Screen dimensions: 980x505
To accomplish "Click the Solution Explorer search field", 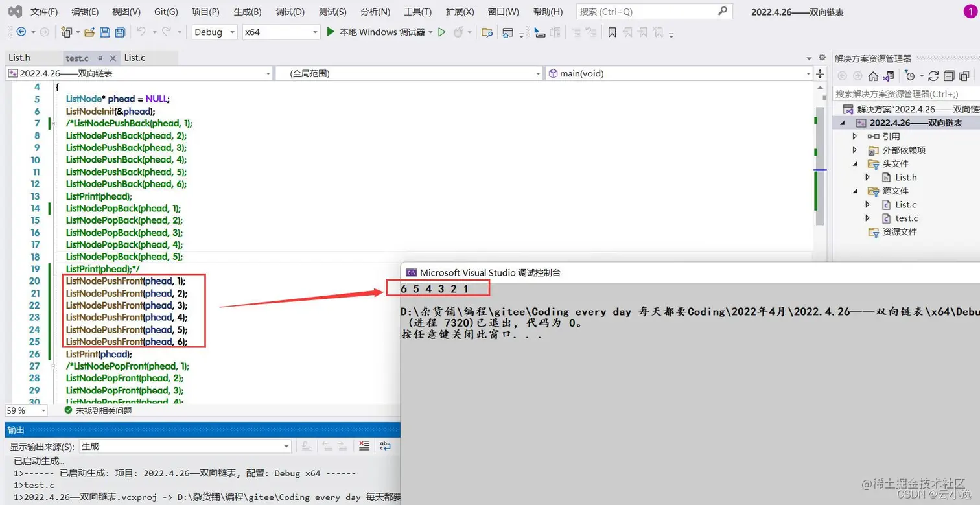I will coord(906,94).
